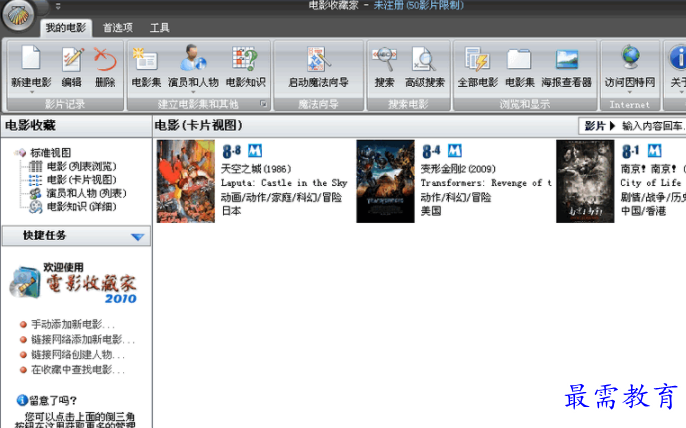686x428 pixels.
Task: Click the application shell logo button
Action: click(x=18, y=16)
